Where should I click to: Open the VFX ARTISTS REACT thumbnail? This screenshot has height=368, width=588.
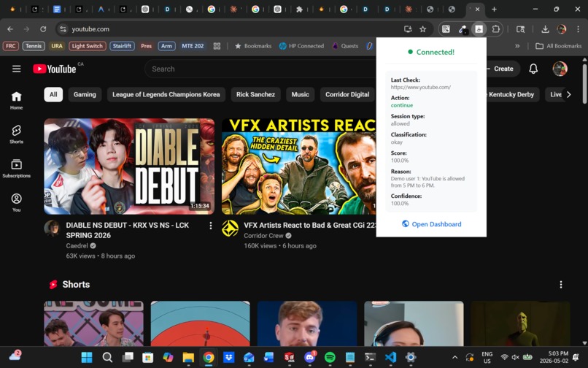point(299,166)
